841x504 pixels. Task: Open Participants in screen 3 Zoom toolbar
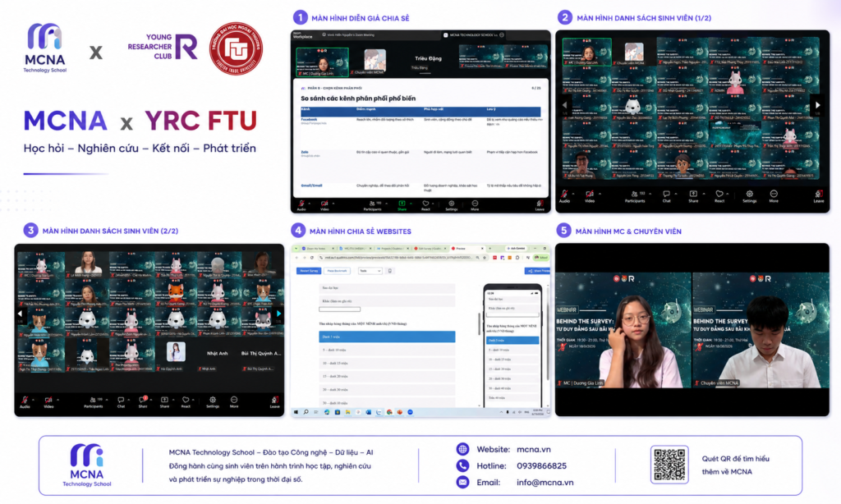pos(94,402)
